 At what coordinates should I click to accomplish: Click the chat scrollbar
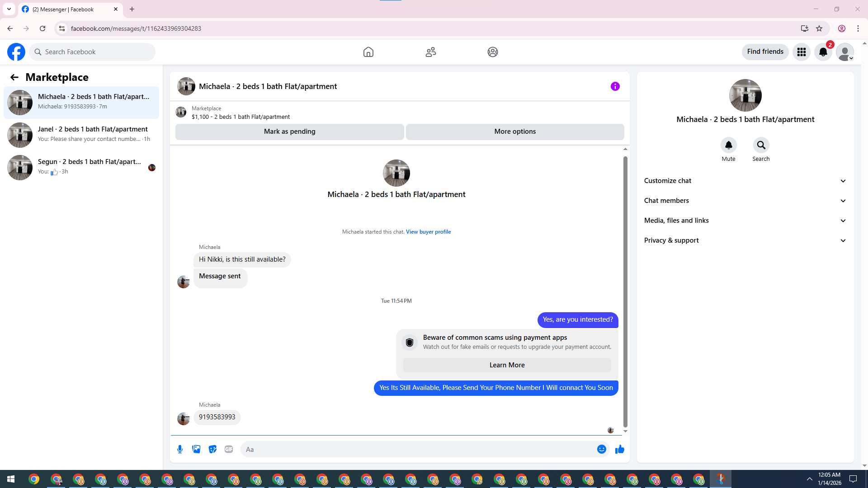(625, 291)
